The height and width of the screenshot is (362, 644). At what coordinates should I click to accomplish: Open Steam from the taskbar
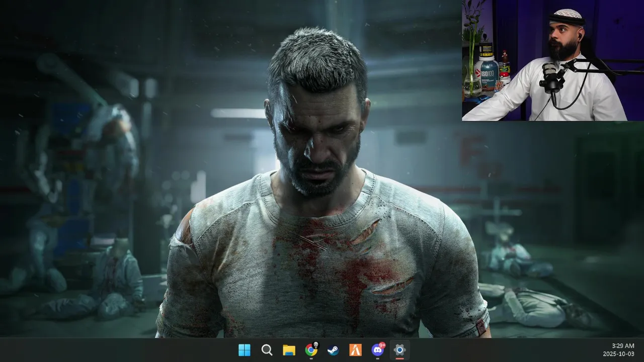pyautogui.click(x=333, y=350)
